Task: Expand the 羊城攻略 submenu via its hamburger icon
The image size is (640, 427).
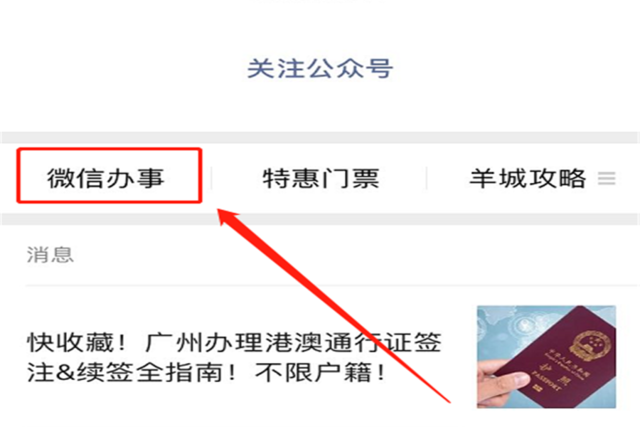Action: click(x=607, y=178)
